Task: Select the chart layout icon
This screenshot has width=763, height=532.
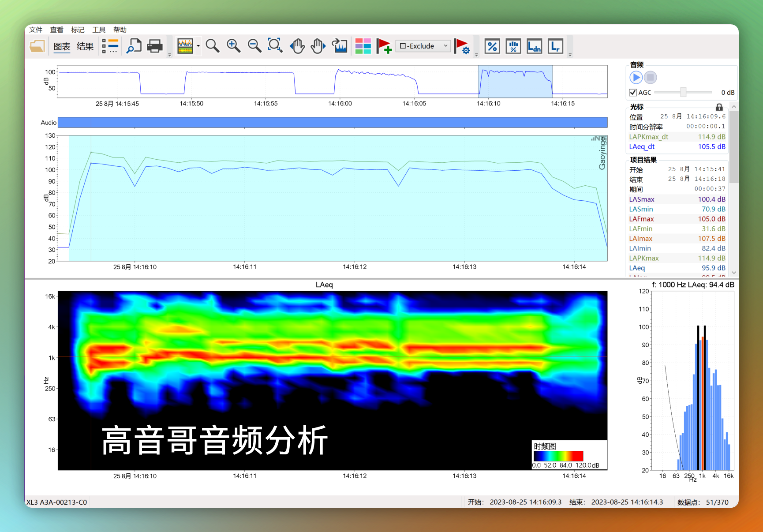Action: tap(185, 46)
